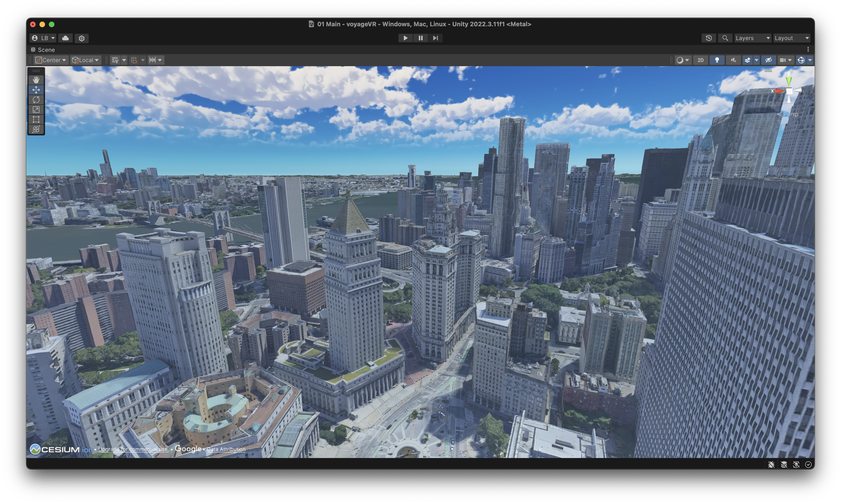Viewport: 841px width, 504px height.
Task: Toggle scene lighting lightbulb
Action: click(717, 60)
